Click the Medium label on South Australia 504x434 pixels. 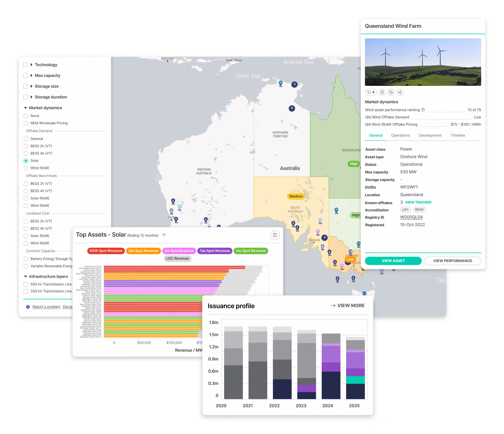pos(296,197)
